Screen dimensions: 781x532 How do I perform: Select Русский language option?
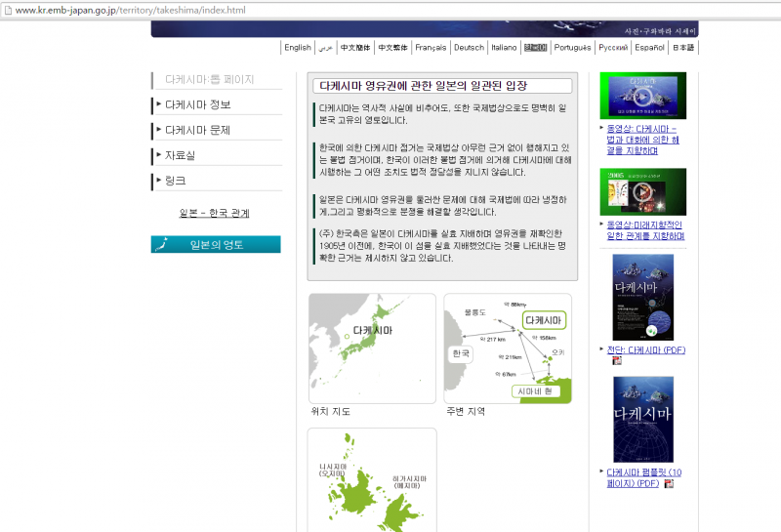(x=613, y=47)
